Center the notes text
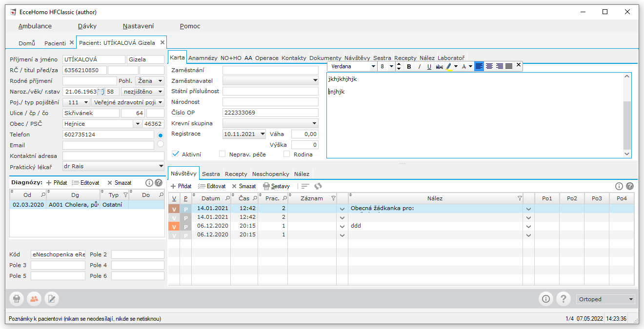 pos(489,66)
